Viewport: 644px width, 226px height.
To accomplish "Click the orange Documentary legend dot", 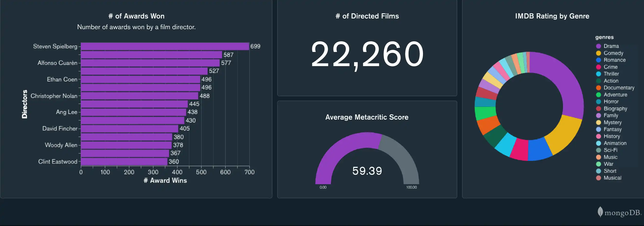I will 599,88.
